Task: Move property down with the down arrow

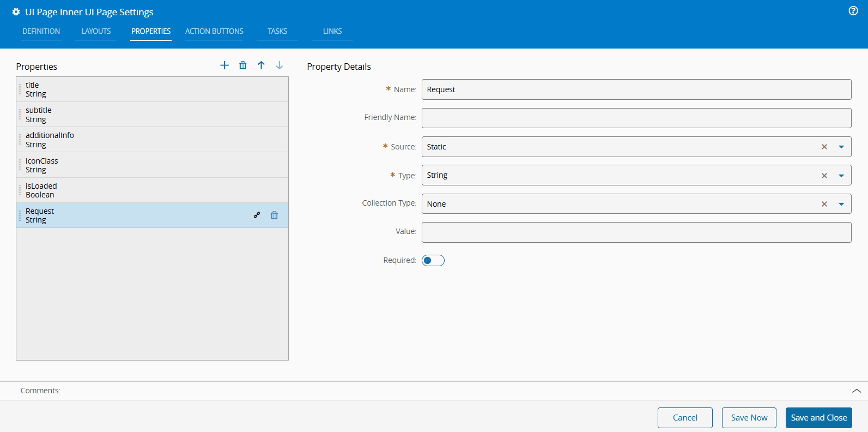Action: pyautogui.click(x=280, y=65)
